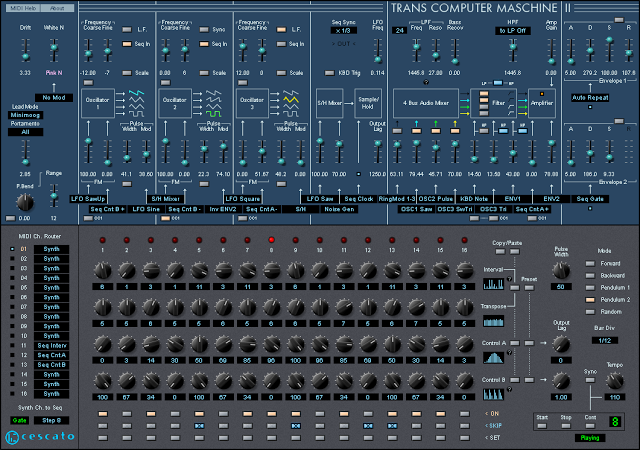The height and width of the screenshot is (450, 640).
Task: Select Pendulum 1 sequencer mode
Action: point(590,288)
